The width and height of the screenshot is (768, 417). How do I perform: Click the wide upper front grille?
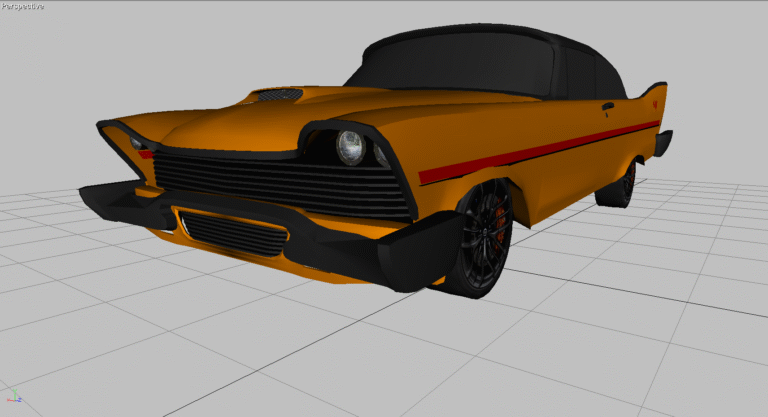280,184
